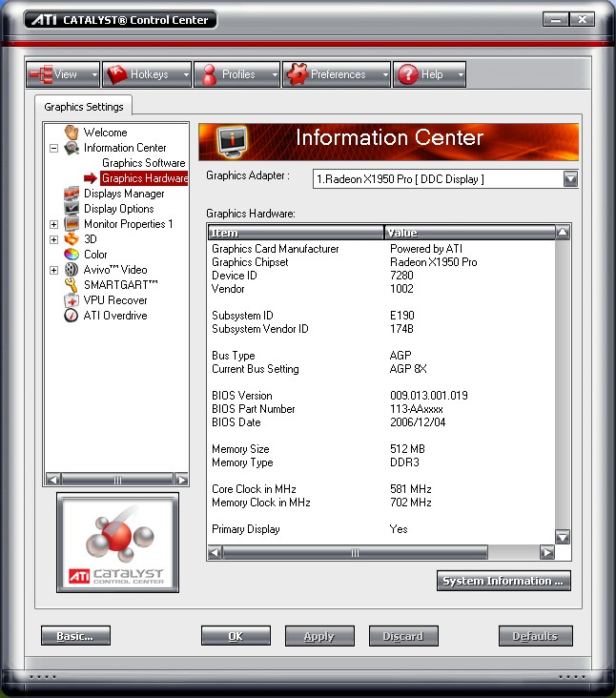Image resolution: width=616 pixels, height=698 pixels.
Task: Click hardware list scroll right arrow
Action: point(547,552)
